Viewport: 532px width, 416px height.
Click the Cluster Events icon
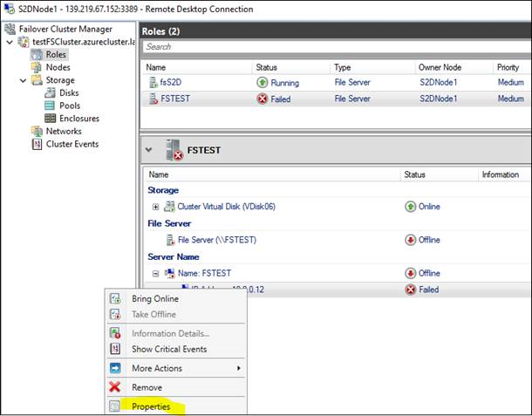pyautogui.click(x=37, y=145)
